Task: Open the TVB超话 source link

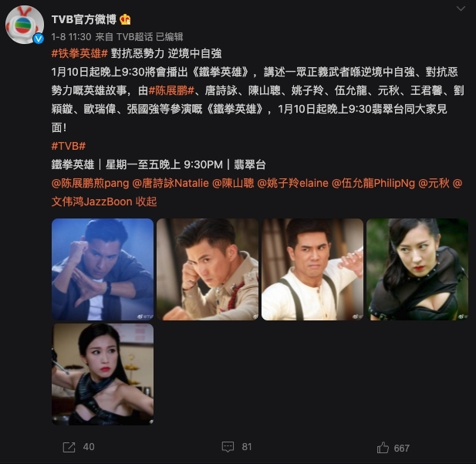Action: [x=134, y=37]
